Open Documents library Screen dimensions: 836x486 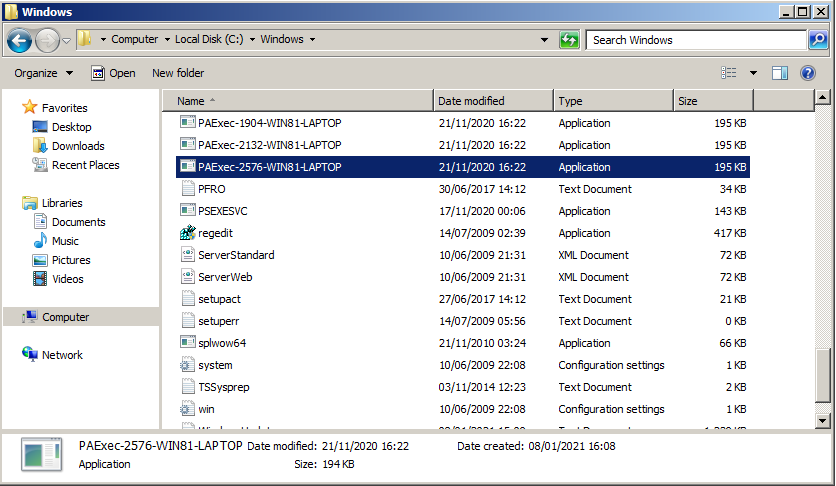click(78, 222)
